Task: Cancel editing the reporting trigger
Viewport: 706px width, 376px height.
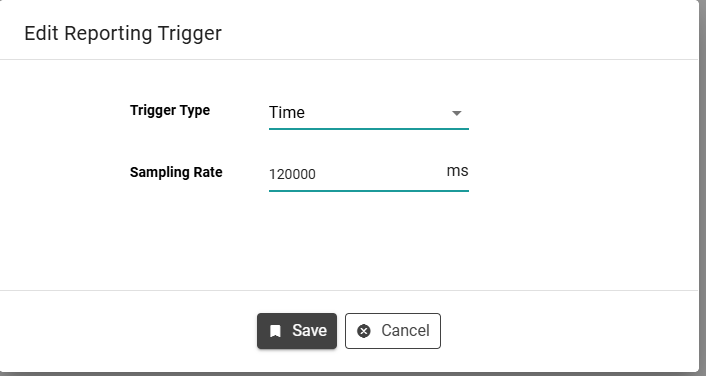Action: (393, 331)
